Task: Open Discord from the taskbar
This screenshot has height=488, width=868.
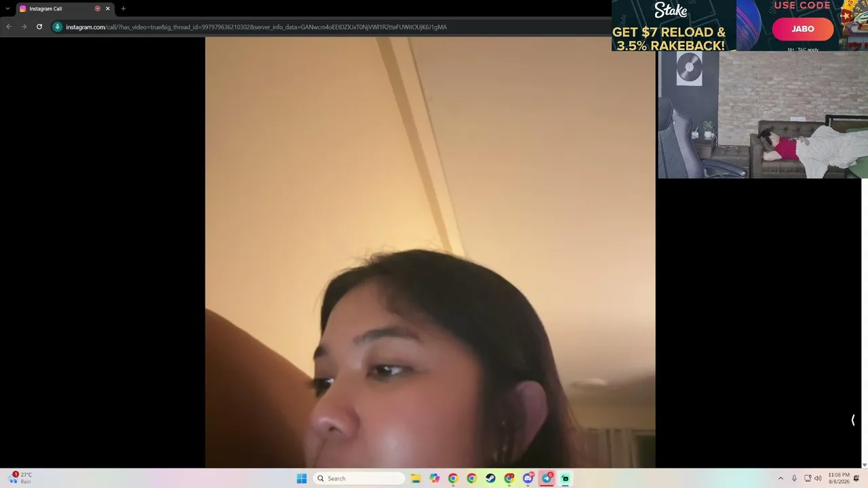Action: tap(528, 479)
